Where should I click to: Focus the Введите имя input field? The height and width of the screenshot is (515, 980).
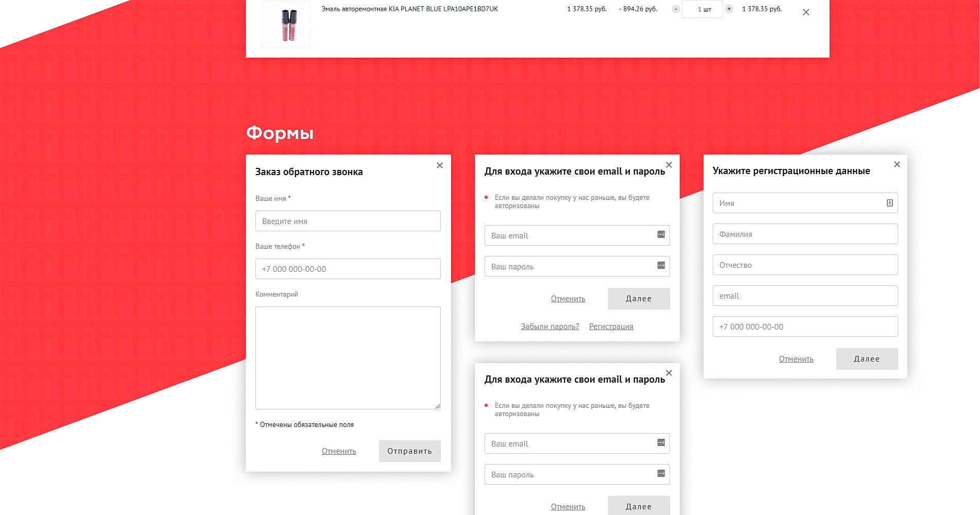click(348, 221)
